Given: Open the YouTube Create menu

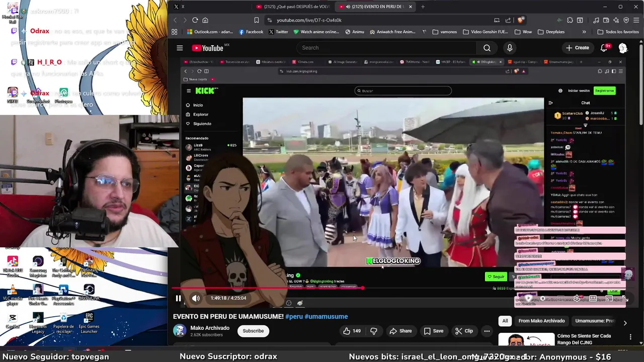Looking at the screenshot, I should (577, 48).
